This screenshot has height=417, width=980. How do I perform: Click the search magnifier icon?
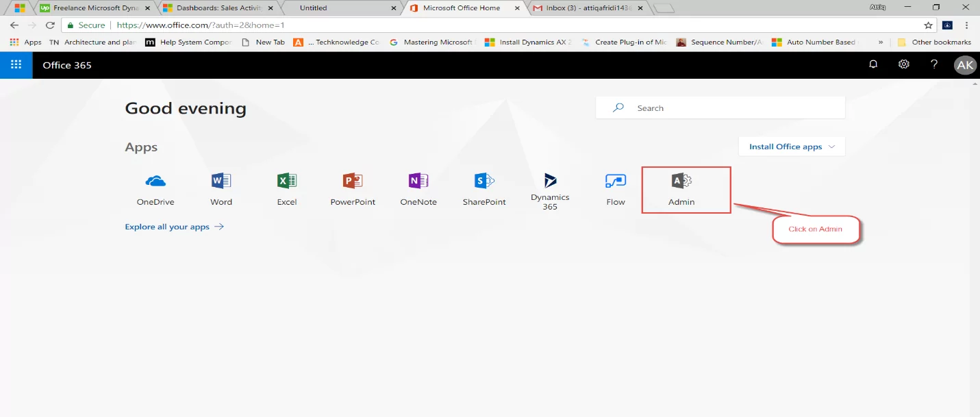pos(618,108)
